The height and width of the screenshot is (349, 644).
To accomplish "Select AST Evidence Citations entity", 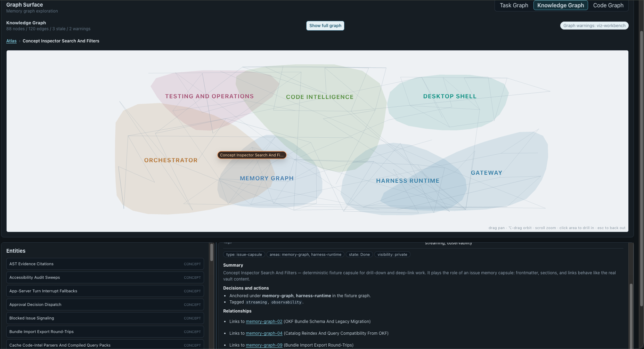I will [105, 264].
